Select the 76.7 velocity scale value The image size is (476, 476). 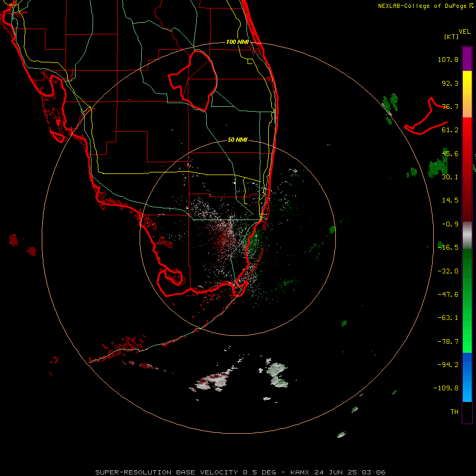(x=450, y=106)
